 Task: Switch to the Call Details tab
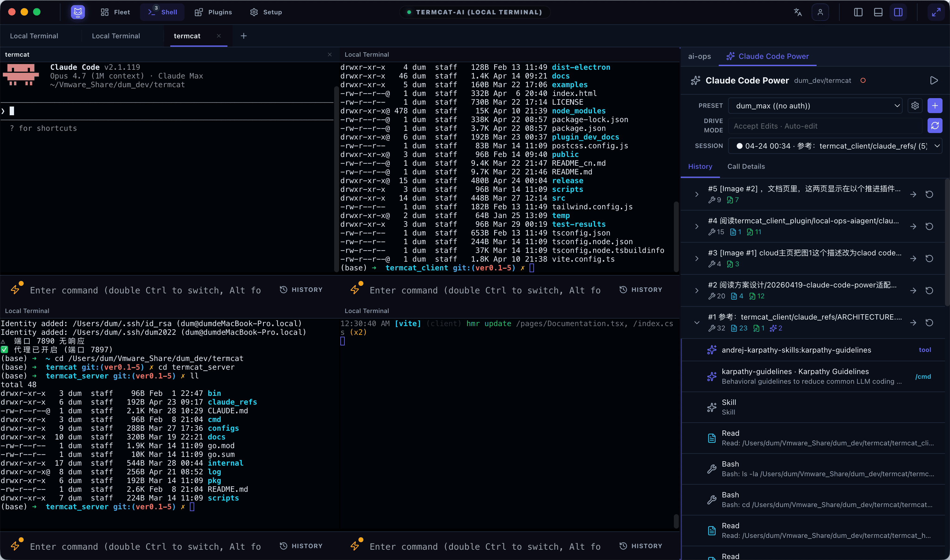point(746,166)
